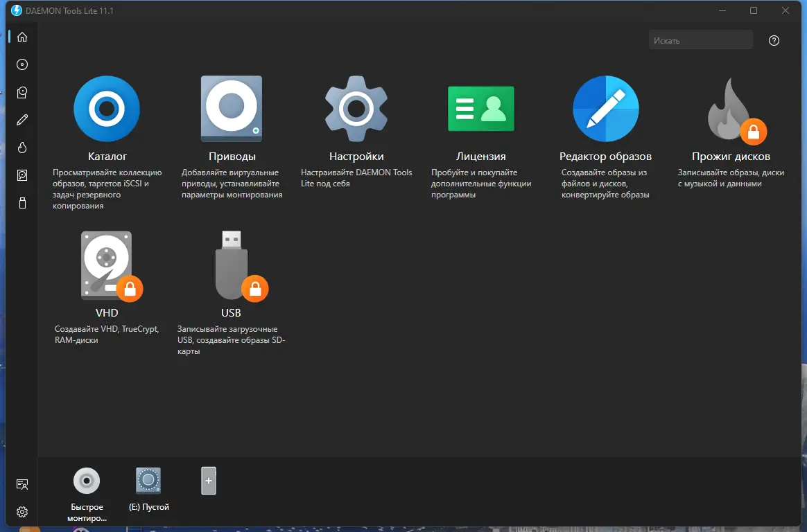Minimize the DAEMON Tools window
The height and width of the screenshot is (532, 807).
(x=722, y=10)
